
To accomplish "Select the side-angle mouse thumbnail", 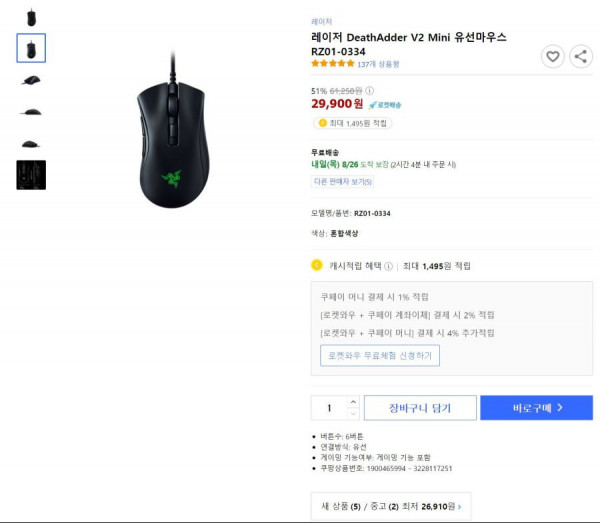I will tap(31, 80).
